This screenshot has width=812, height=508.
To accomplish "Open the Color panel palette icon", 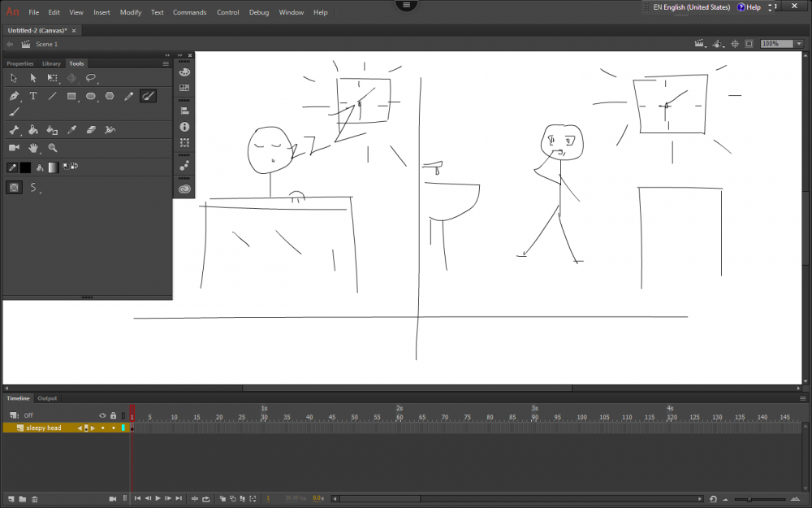I will tap(184, 72).
